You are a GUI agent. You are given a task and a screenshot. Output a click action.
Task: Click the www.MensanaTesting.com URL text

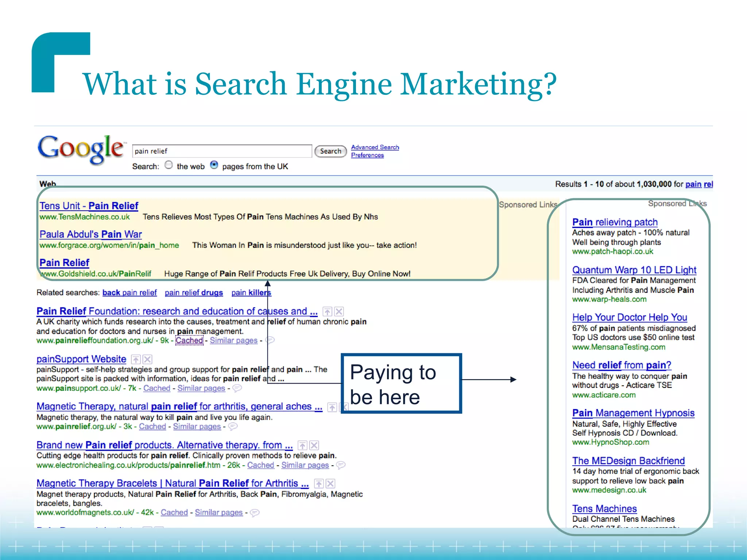pyautogui.click(x=619, y=347)
